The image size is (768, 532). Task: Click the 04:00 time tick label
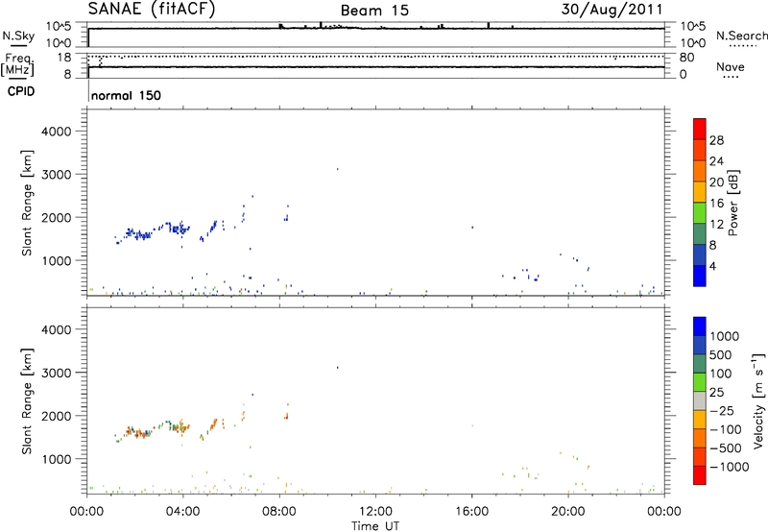(x=183, y=512)
